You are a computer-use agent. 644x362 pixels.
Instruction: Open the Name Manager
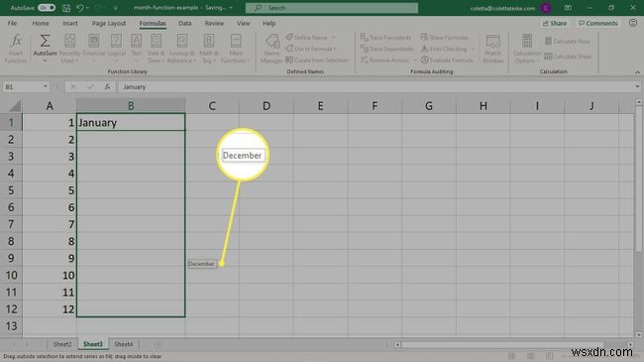pos(271,49)
